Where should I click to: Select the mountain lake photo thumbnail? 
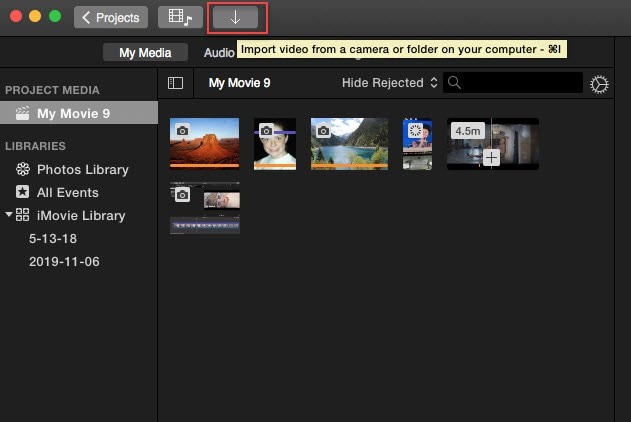[x=349, y=144]
